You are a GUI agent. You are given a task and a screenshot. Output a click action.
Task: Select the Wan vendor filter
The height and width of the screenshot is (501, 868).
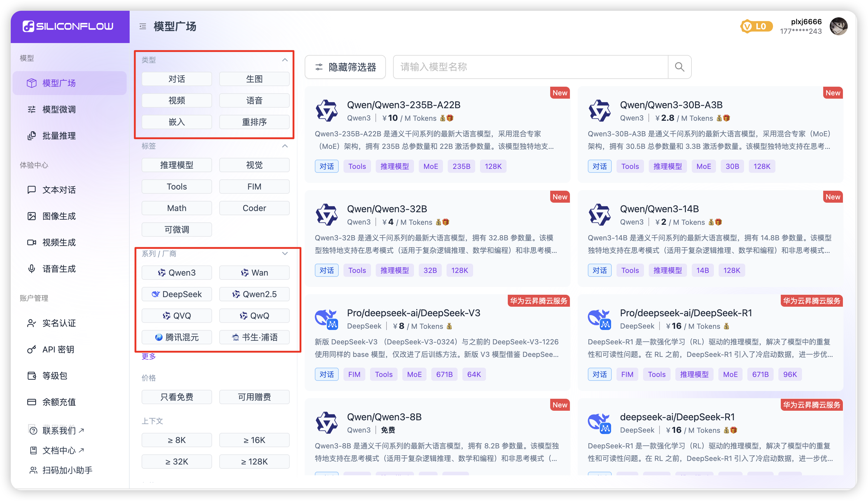point(254,273)
